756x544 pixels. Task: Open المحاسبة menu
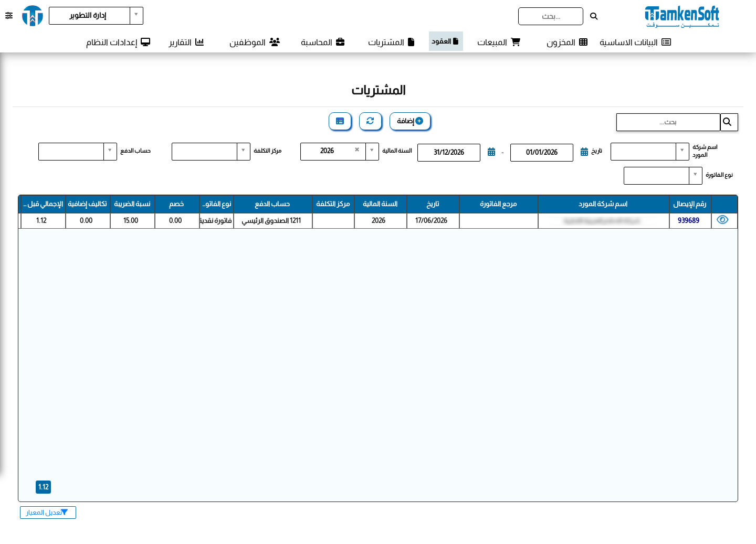[x=323, y=42]
